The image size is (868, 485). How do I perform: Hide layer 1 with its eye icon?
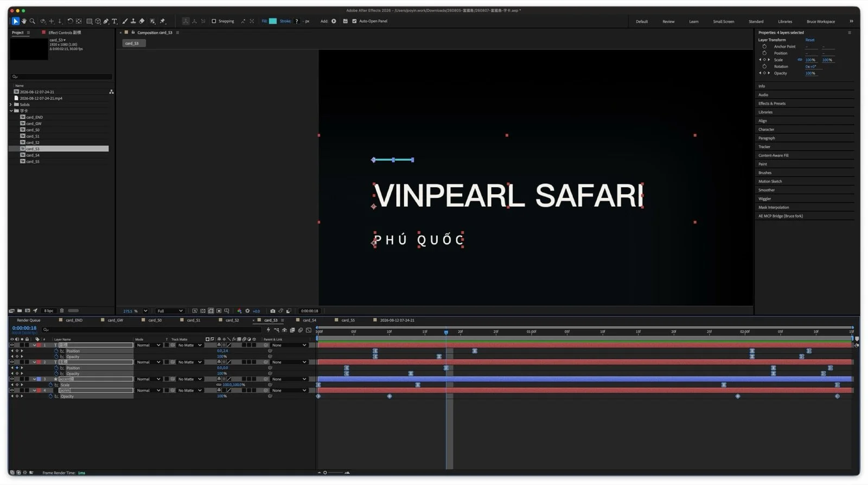[x=12, y=345]
